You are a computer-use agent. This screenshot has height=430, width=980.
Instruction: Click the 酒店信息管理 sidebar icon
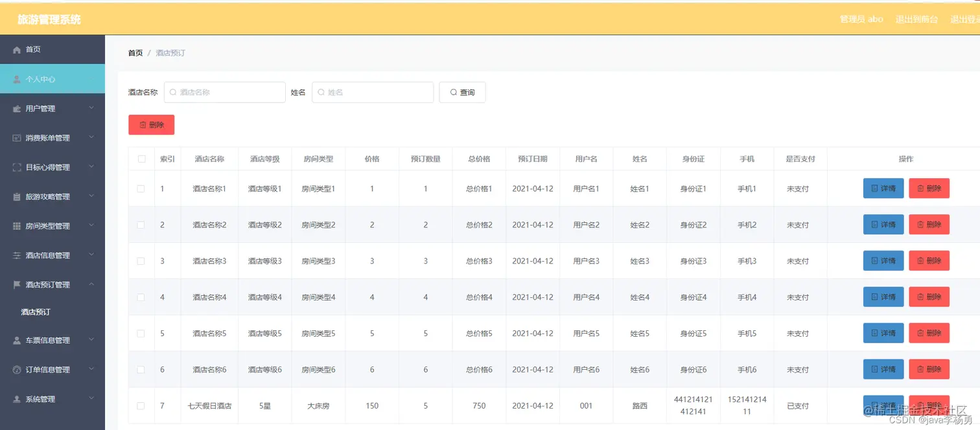[17, 255]
